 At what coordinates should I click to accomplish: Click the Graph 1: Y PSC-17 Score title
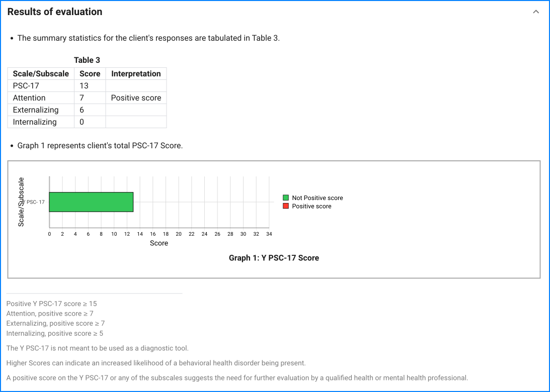point(274,258)
